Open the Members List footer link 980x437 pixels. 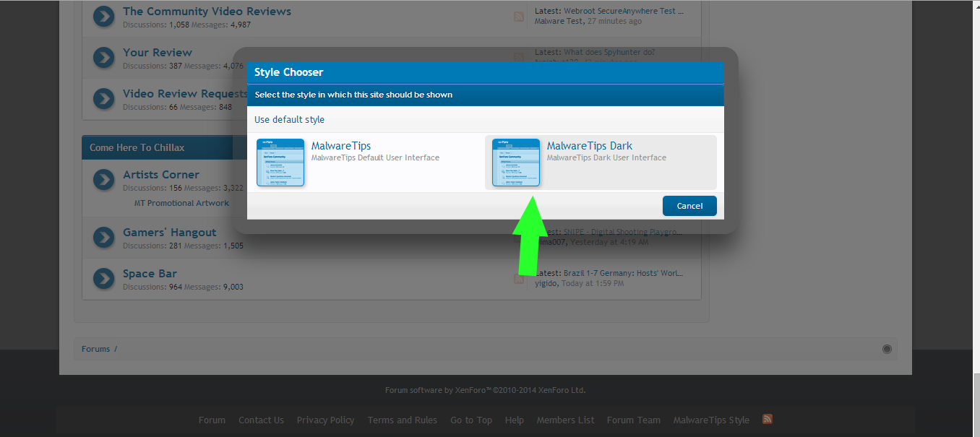tap(565, 420)
